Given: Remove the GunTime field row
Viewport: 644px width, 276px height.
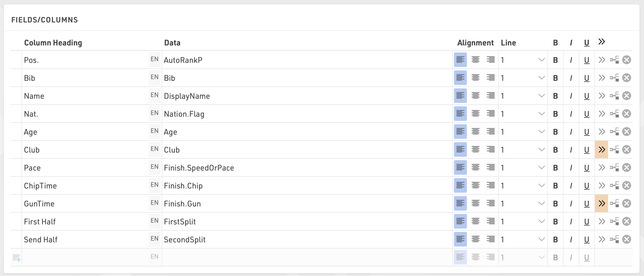Looking at the screenshot, I should [x=627, y=203].
